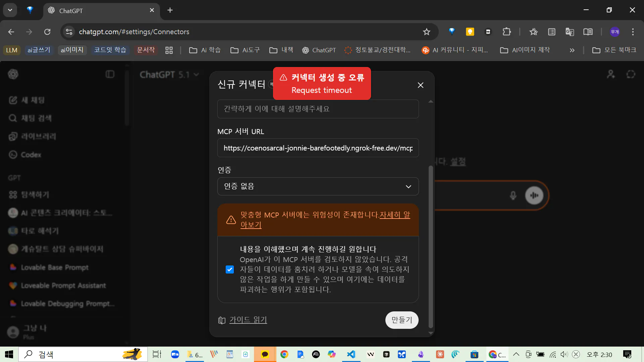Open the '자세히 알아보기' learn more link

pos(325,220)
